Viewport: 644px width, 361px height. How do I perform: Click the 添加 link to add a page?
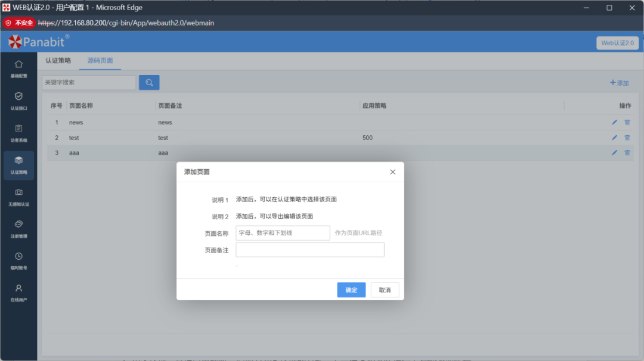618,82
